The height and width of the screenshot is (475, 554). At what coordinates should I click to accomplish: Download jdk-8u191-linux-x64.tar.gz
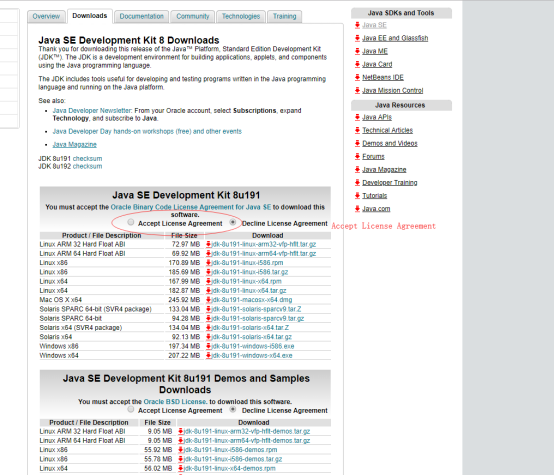249,291
